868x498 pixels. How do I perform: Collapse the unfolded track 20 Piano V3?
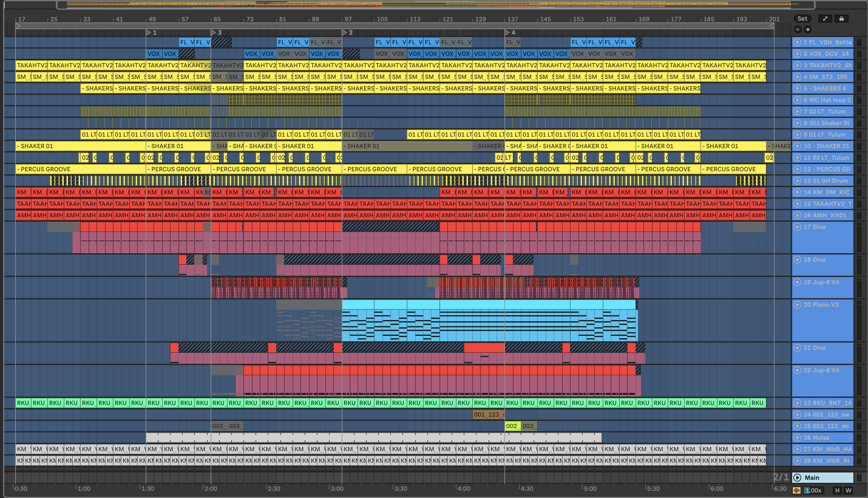point(797,305)
